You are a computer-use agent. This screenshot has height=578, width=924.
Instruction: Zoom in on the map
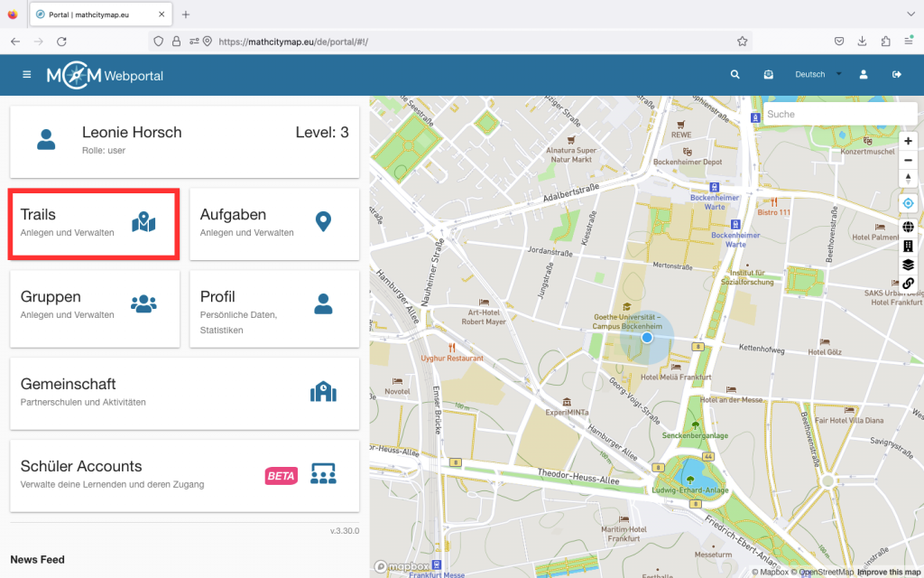[908, 141]
